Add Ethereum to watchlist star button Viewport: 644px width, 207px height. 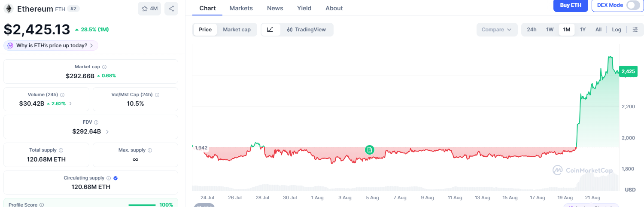point(149,9)
